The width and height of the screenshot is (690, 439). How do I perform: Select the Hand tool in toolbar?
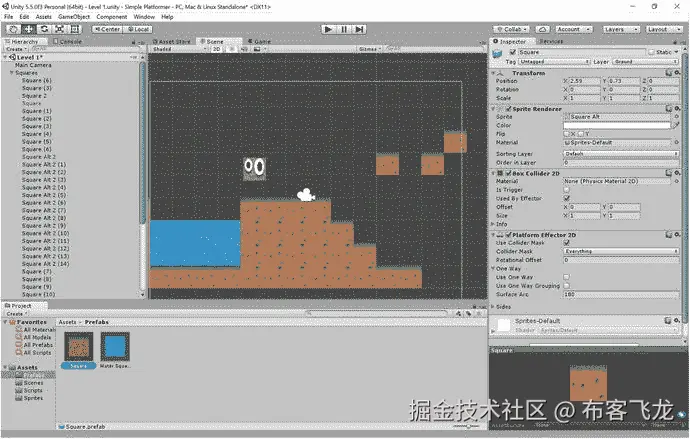click(x=13, y=29)
